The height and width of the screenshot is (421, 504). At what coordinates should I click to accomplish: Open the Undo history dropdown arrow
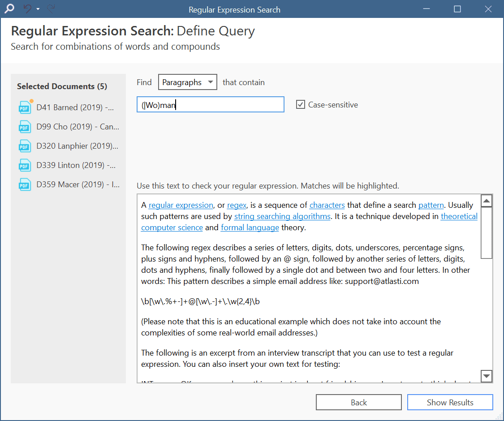point(38,9)
